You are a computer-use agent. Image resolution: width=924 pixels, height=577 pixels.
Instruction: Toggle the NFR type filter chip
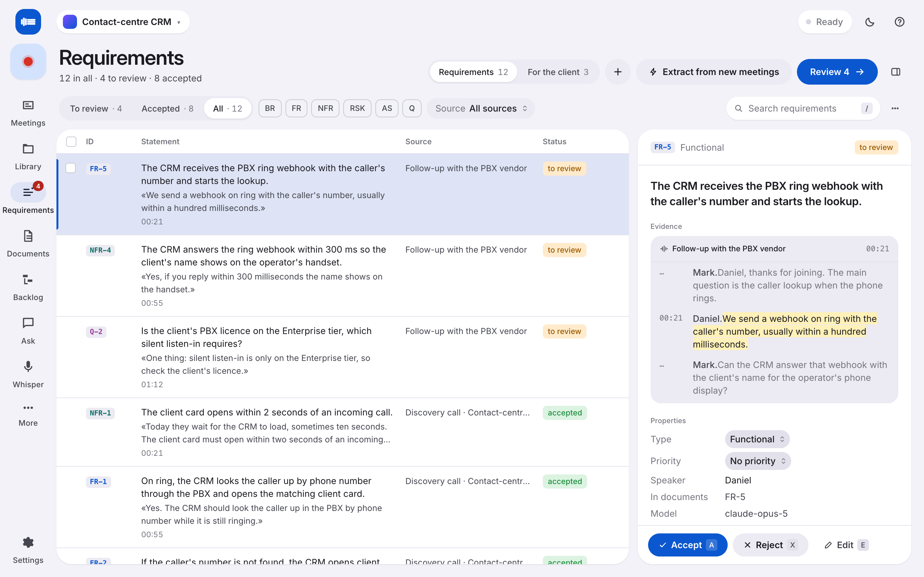pyautogui.click(x=325, y=108)
